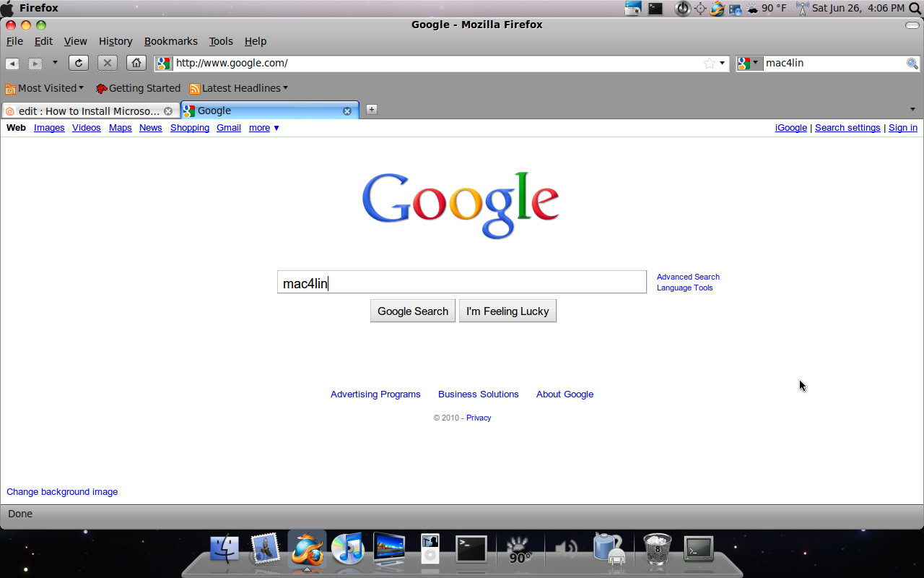Click the Forward navigation arrow
This screenshot has height=578, width=924.
pos(35,64)
